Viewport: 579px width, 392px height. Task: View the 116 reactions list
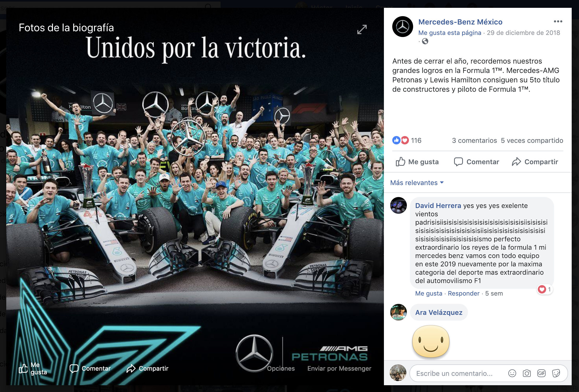[407, 140]
